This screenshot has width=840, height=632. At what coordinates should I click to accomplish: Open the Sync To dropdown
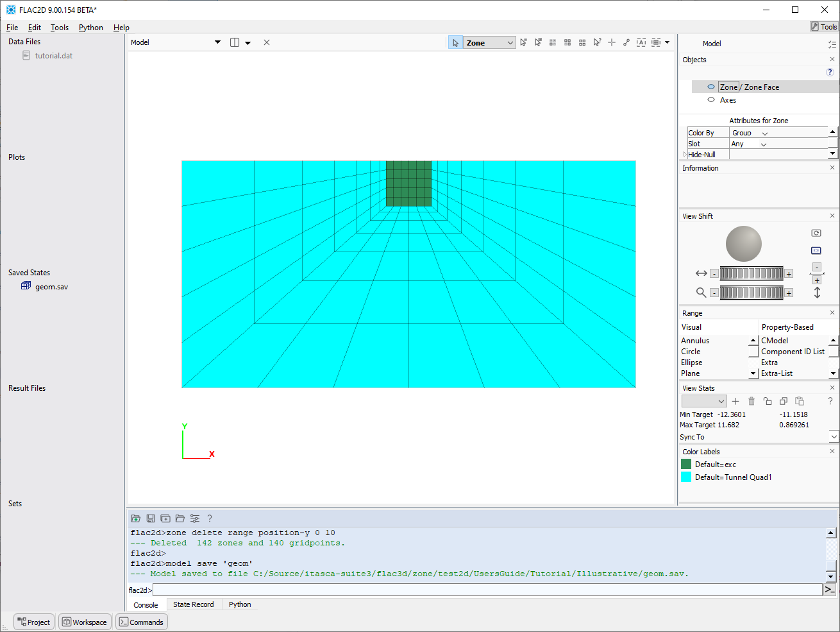point(834,437)
